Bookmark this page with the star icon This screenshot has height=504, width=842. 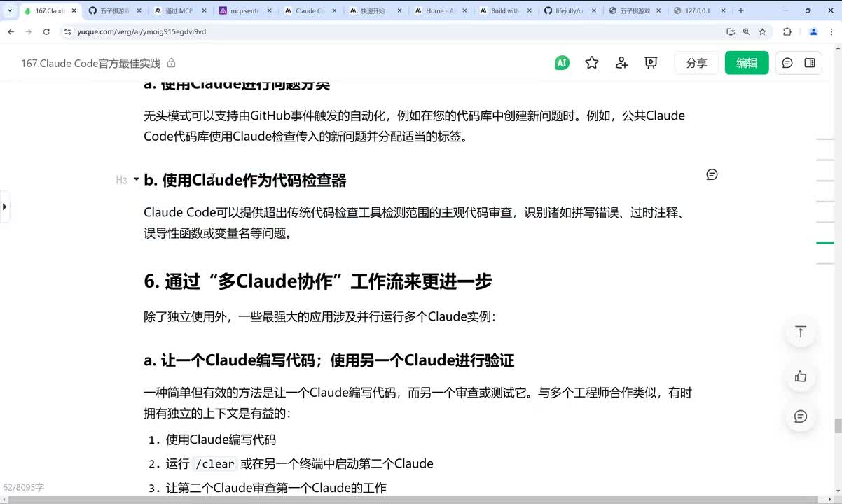[762, 31]
